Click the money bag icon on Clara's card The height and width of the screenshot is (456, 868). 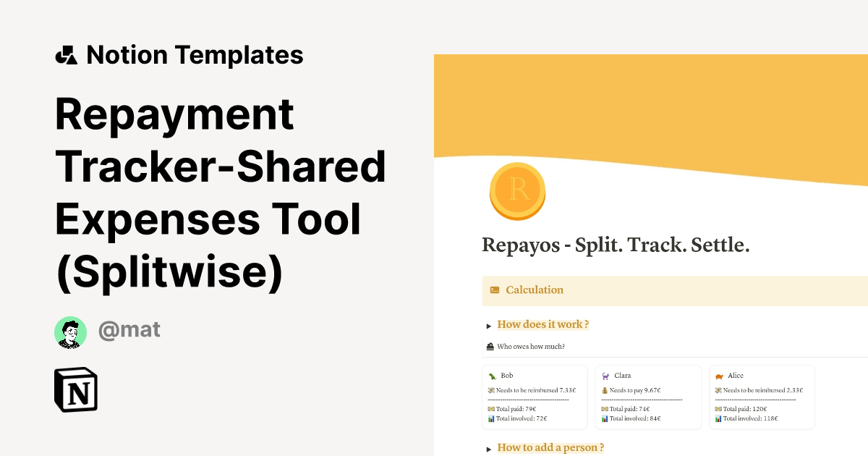605,389
